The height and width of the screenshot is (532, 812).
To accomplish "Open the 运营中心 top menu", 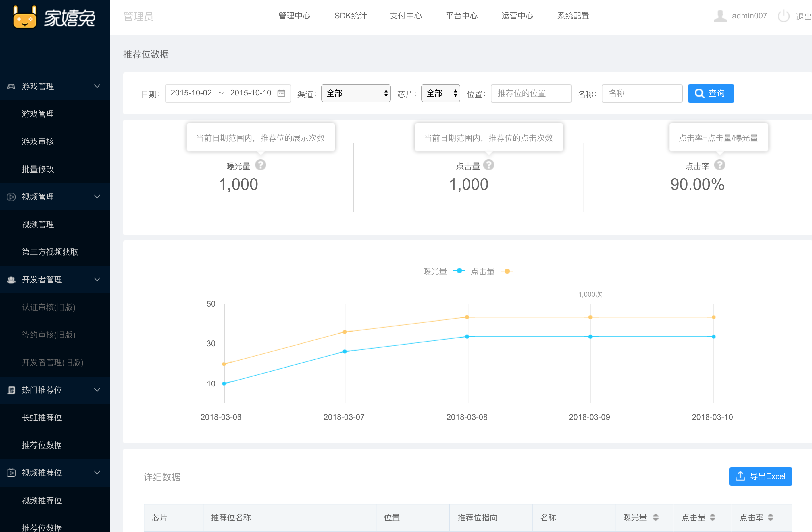I will [517, 16].
